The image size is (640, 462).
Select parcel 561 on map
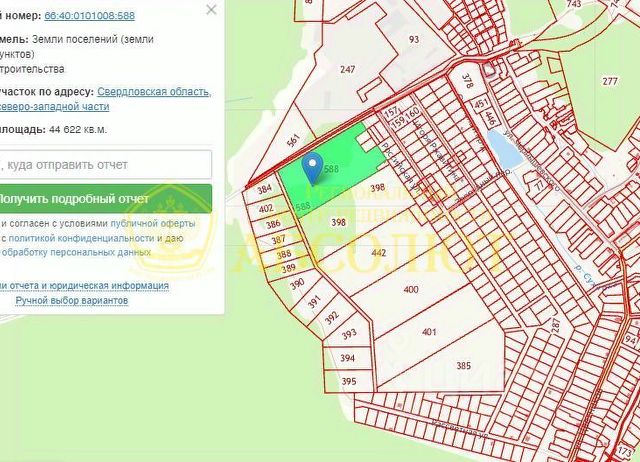tap(293, 141)
